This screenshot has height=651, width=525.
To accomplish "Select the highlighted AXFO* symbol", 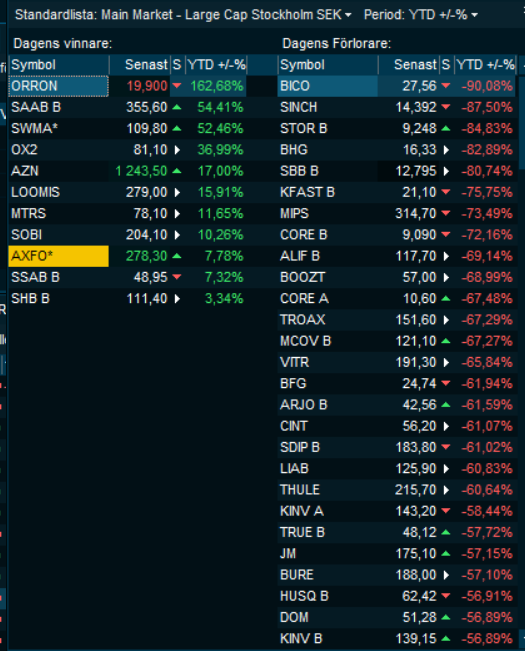I will 59,256.
